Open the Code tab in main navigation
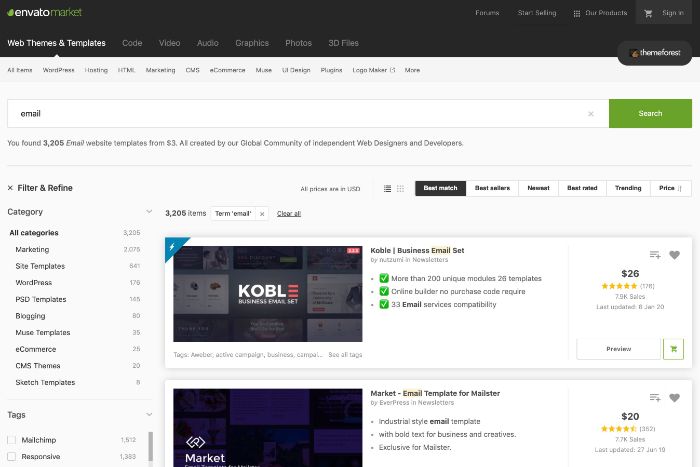The height and width of the screenshot is (467, 700). pos(132,43)
